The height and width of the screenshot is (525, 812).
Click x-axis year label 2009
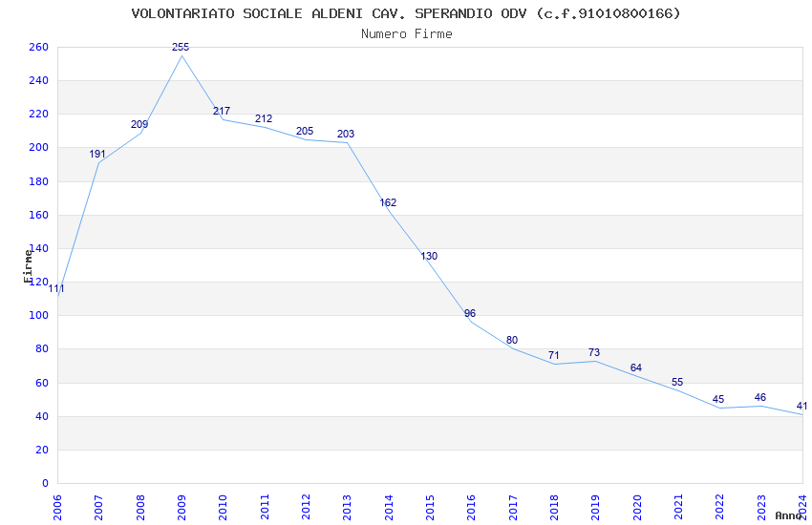[x=182, y=507]
